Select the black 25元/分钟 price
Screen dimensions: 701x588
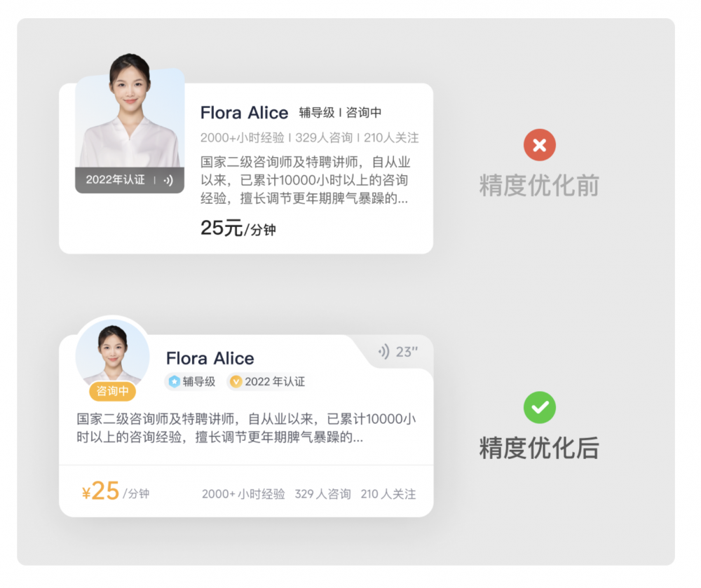[x=238, y=228]
